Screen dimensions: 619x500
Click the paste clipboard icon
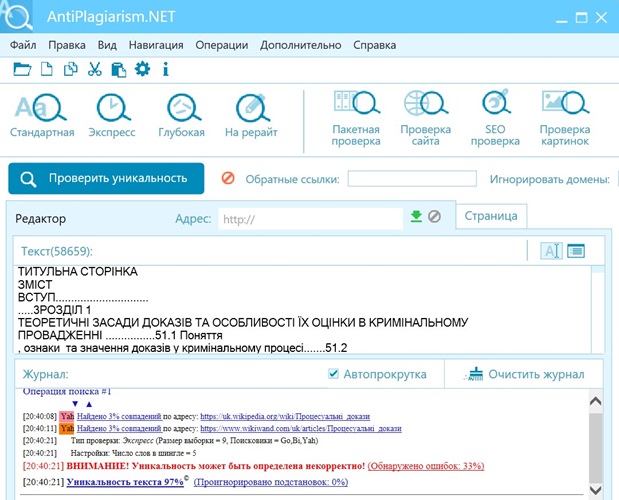click(118, 70)
